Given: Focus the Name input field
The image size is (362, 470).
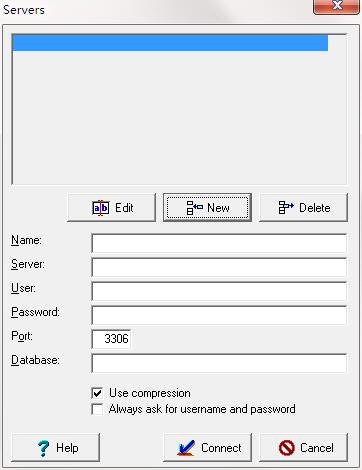Looking at the screenshot, I should [219, 243].
